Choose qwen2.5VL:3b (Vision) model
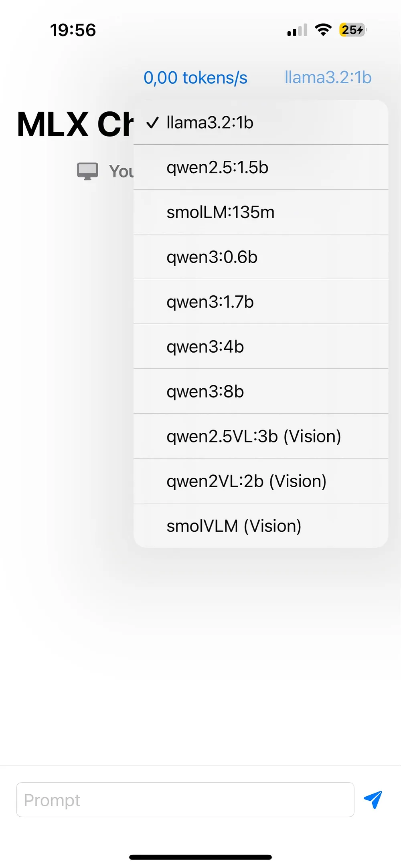The height and width of the screenshot is (868, 401). 261,436
